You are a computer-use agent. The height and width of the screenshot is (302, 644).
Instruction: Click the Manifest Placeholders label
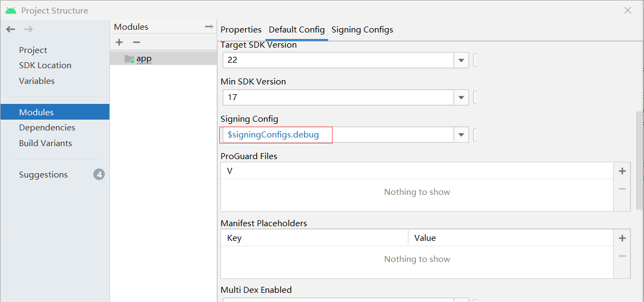click(x=264, y=223)
